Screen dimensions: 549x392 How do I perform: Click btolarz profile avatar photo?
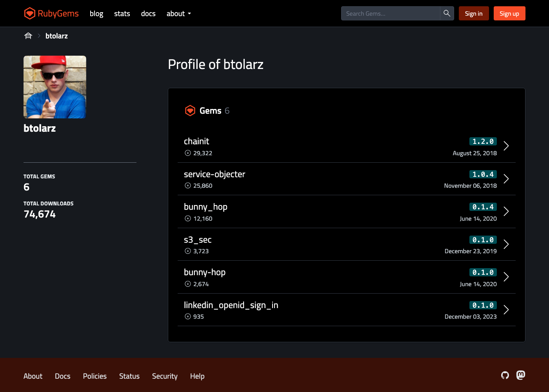[55, 87]
